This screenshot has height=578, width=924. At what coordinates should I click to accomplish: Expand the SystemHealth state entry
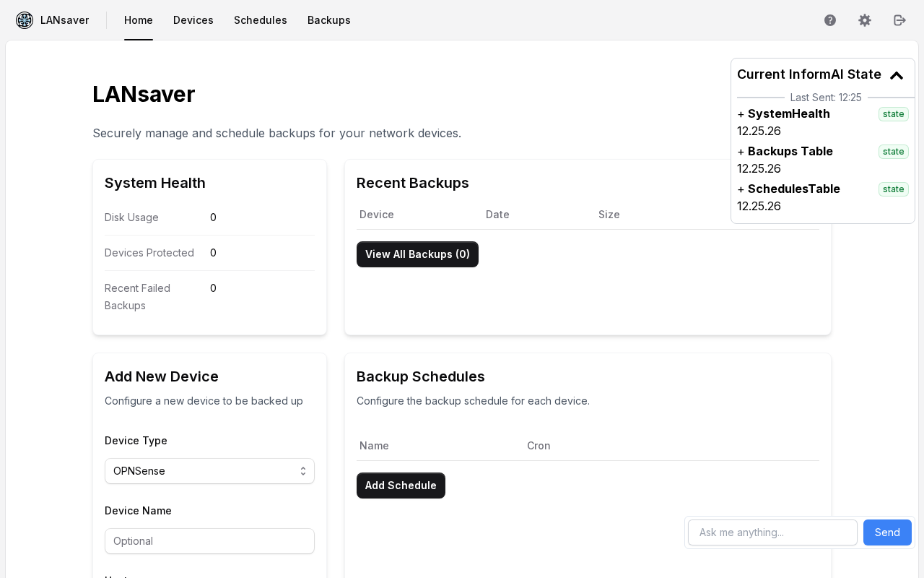pos(783,113)
